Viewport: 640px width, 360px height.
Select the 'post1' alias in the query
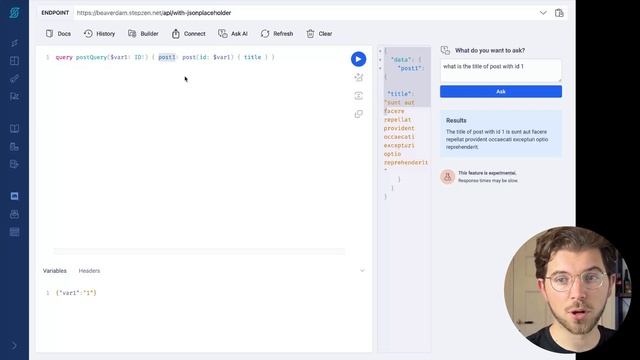click(167, 57)
